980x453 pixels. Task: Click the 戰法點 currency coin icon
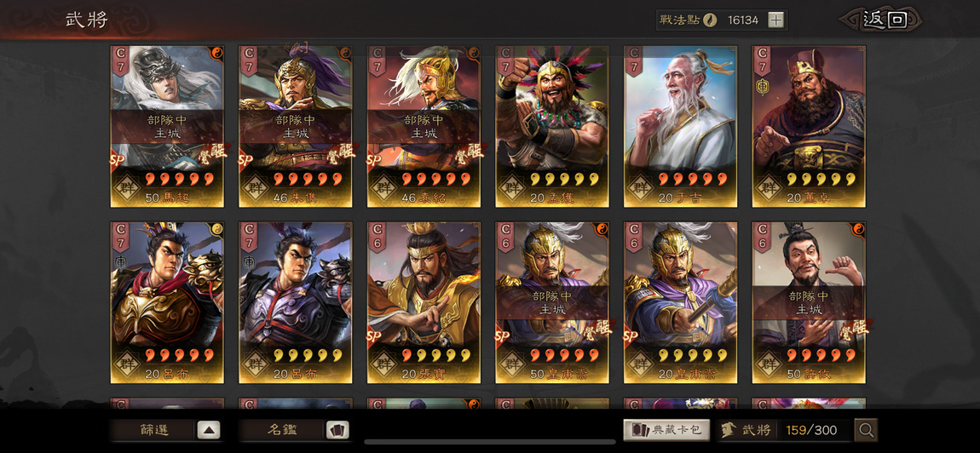point(709,20)
